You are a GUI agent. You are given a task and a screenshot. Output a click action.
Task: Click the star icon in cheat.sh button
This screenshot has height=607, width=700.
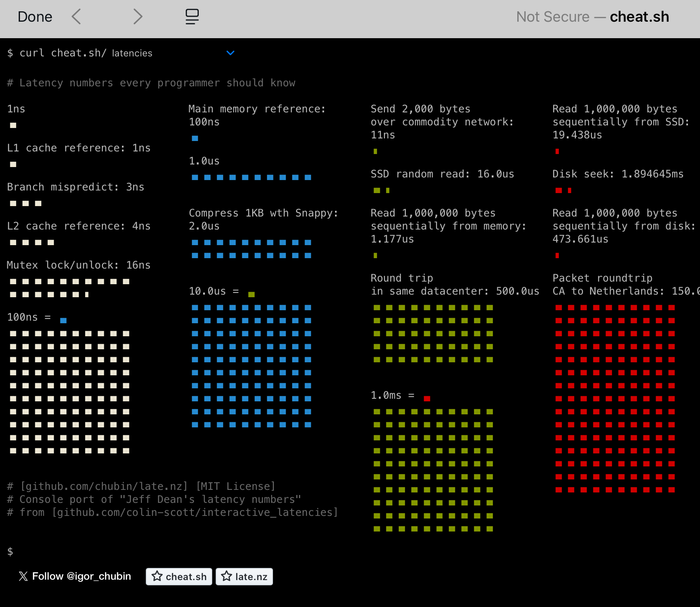click(x=157, y=576)
